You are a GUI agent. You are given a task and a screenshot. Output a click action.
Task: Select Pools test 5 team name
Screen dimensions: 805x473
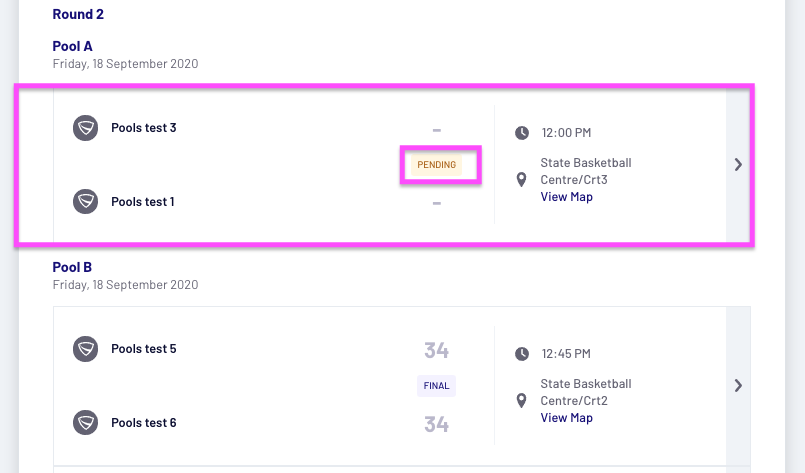pyautogui.click(x=144, y=349)
